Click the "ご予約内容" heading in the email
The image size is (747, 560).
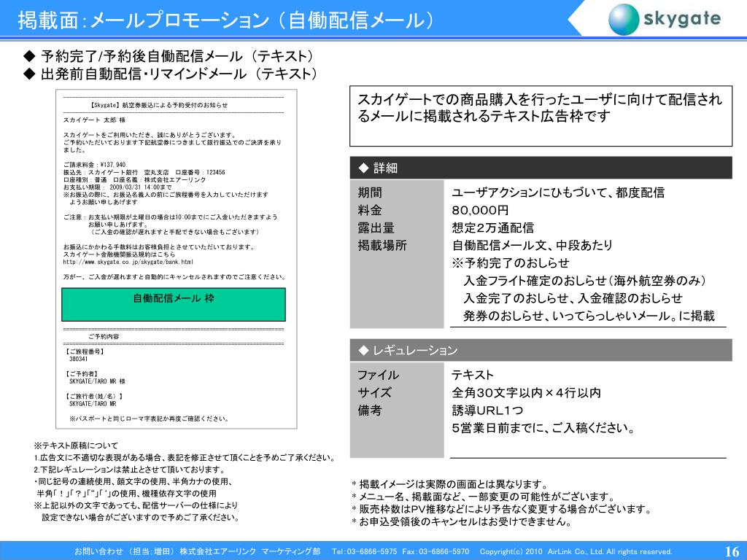tap(104, 336)
